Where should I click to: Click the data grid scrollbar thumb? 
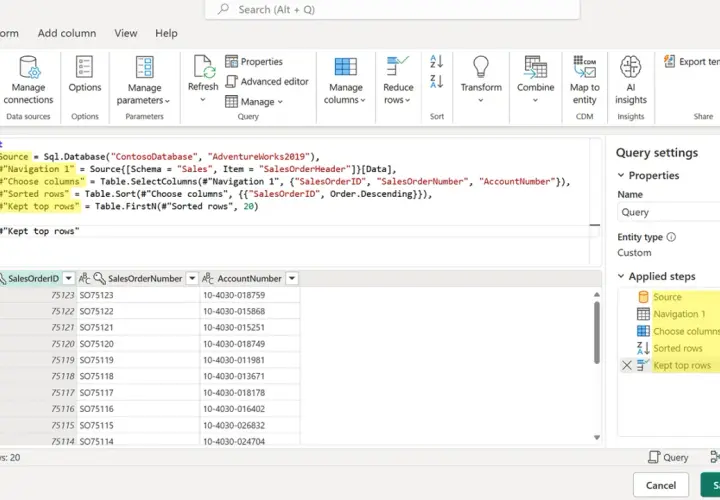[x=596, y=332]
